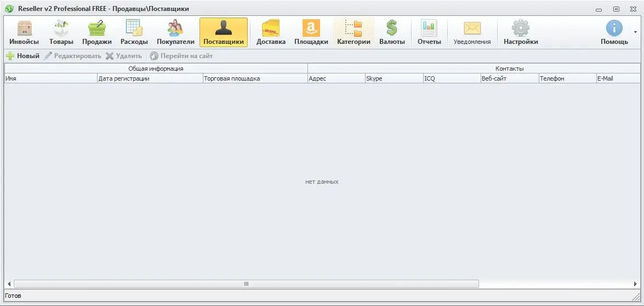This screenshot has width=644, height=306.
Task: Sort by the Веб-сайт column header
Action: tap(510, 78)
